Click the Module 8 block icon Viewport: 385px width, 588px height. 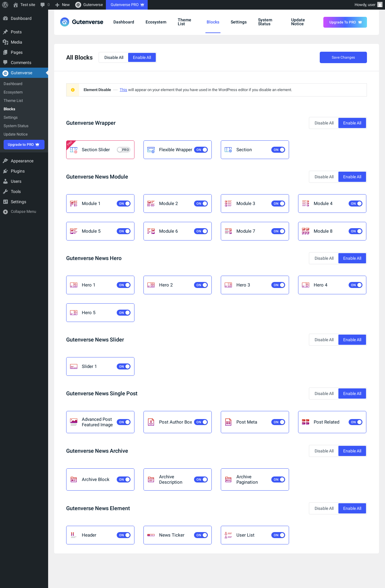tap(306, 231)
